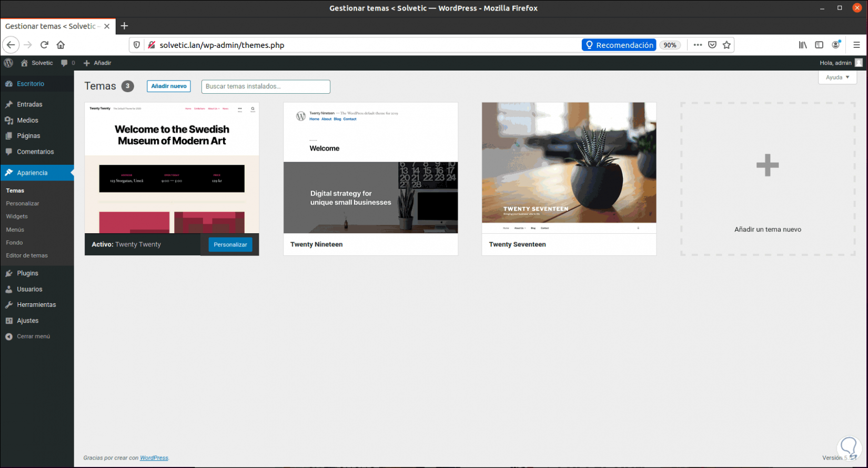The image size is (868, 468).
Task: Click the tracking protection shield icon
Action: click(x=137, y=45)
